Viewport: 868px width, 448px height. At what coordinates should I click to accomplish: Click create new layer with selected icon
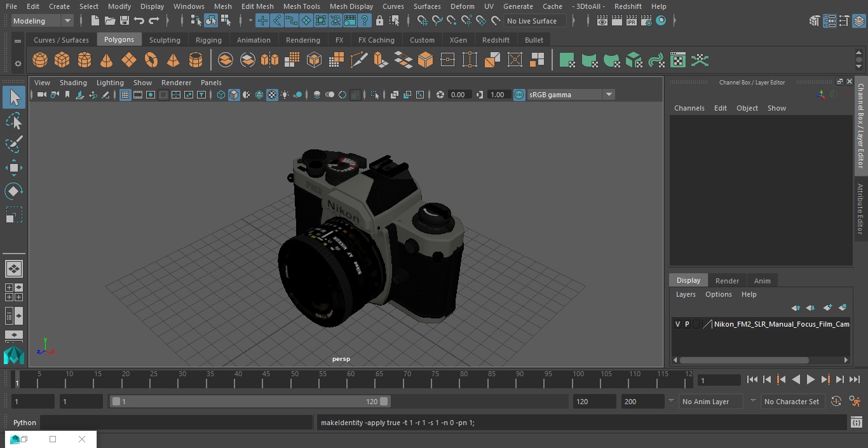tap(843, 308)
